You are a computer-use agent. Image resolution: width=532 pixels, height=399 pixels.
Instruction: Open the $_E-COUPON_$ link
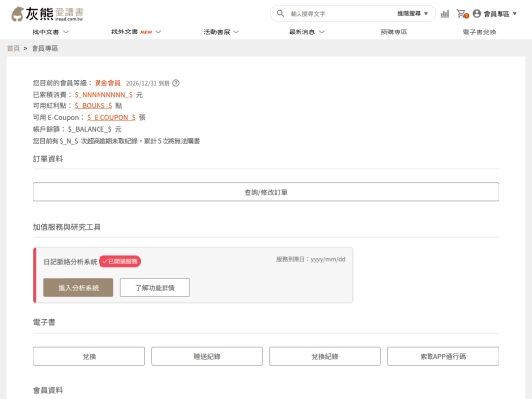(x=111, y=117)
